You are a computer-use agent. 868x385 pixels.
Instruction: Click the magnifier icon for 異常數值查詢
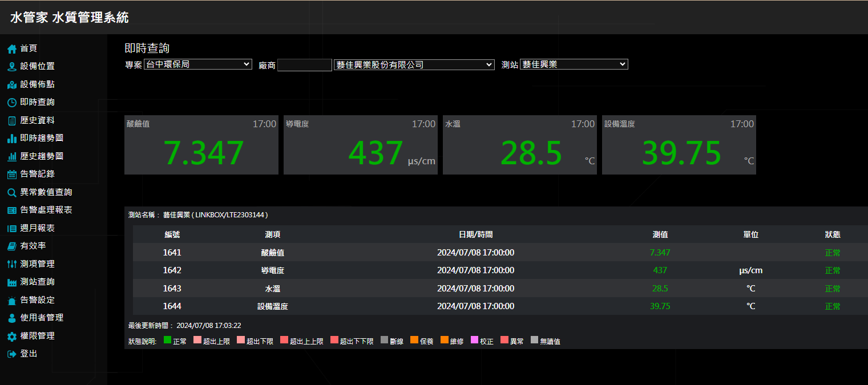tap(12, 193)
